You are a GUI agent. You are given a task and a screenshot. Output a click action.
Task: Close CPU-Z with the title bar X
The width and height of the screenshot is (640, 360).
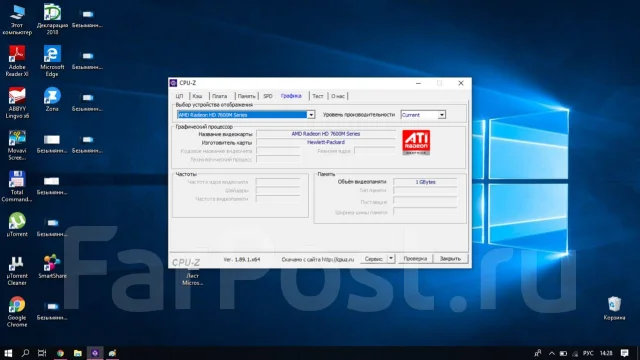coord(461,83)
